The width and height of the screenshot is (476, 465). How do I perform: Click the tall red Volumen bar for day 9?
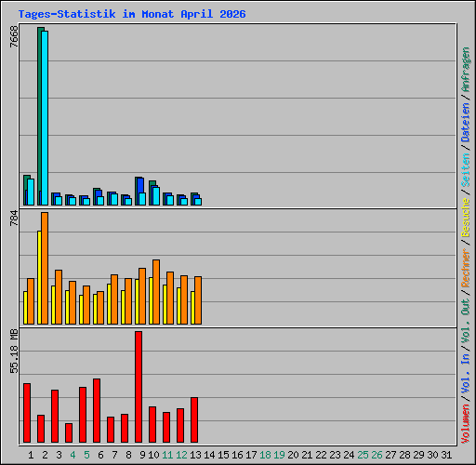coord(139,387)
